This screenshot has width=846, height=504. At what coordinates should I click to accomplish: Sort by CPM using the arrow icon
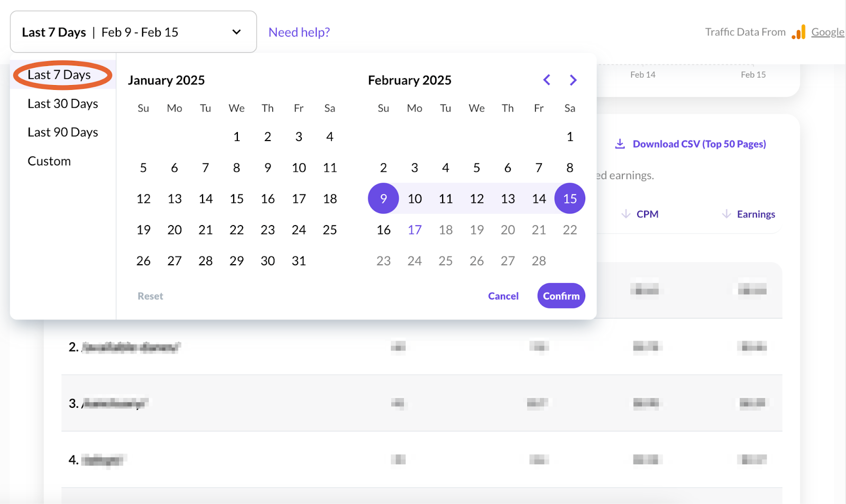(x=626, y=214)
